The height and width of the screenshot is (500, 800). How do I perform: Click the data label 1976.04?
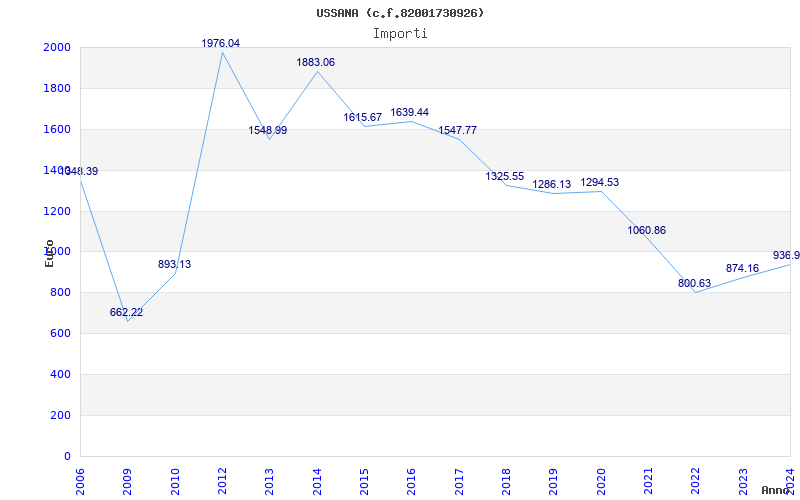click(x=220, y=43)
